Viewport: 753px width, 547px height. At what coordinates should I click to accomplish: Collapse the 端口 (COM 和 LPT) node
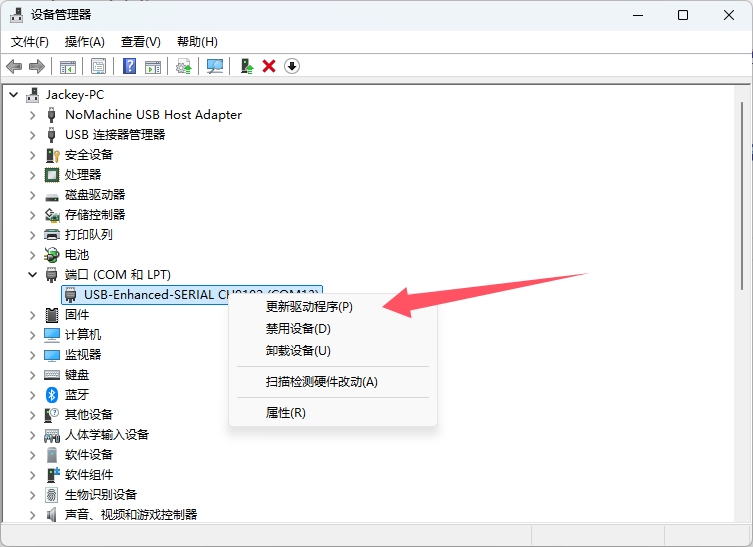[32, 274]
